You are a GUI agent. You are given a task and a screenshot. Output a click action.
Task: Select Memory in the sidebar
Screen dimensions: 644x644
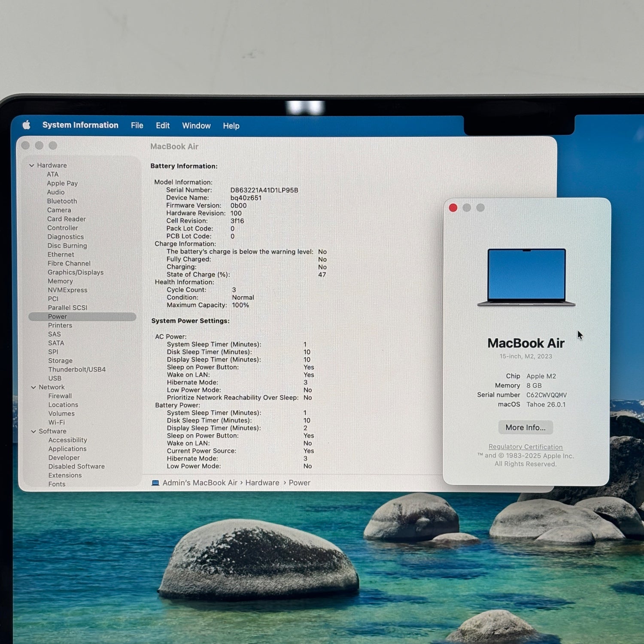[60, 282]
